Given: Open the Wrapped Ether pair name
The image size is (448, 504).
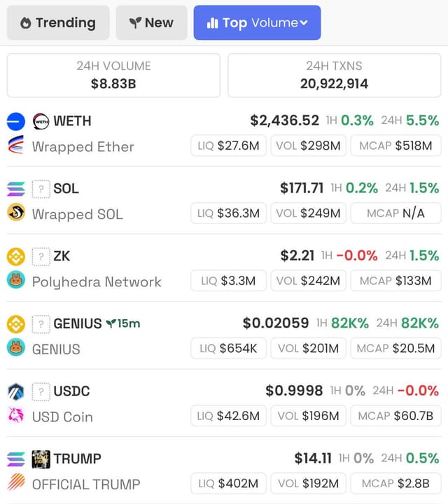Looking at the screenshot, I should (83, 147).
